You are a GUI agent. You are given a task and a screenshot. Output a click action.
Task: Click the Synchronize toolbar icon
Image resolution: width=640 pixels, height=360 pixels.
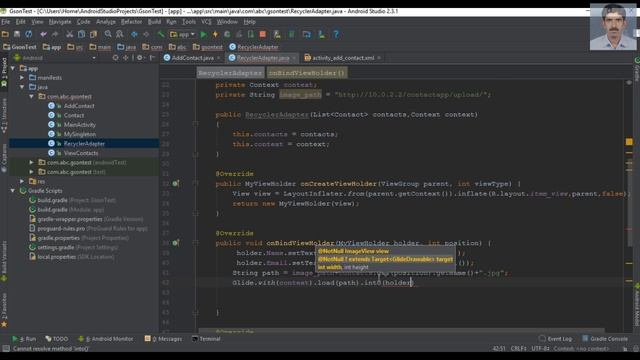pyautogui.click(x=29, y=34)
